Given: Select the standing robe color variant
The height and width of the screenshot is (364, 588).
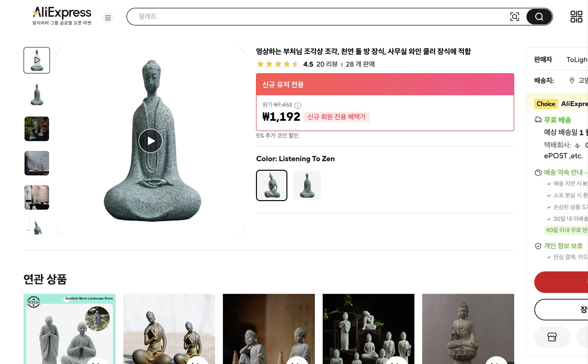Looking at the screenshot, I should [x=307, y=185].
